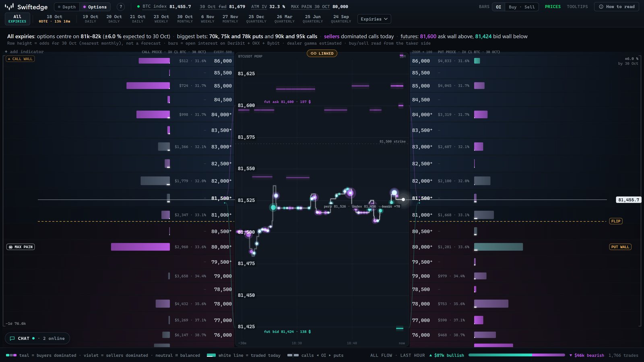Click the 81,455.7 current price label
This screenshot has width=644, height=362.
click(628, 200)
